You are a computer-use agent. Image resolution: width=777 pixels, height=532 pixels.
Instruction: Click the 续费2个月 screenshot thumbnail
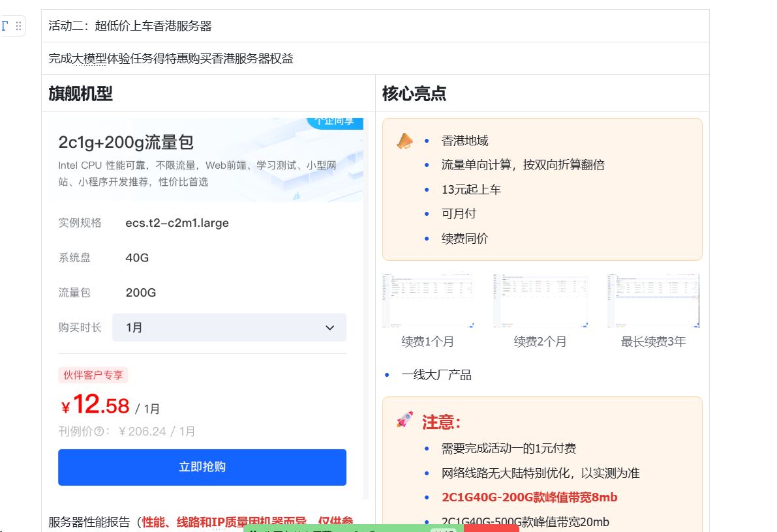541,301
